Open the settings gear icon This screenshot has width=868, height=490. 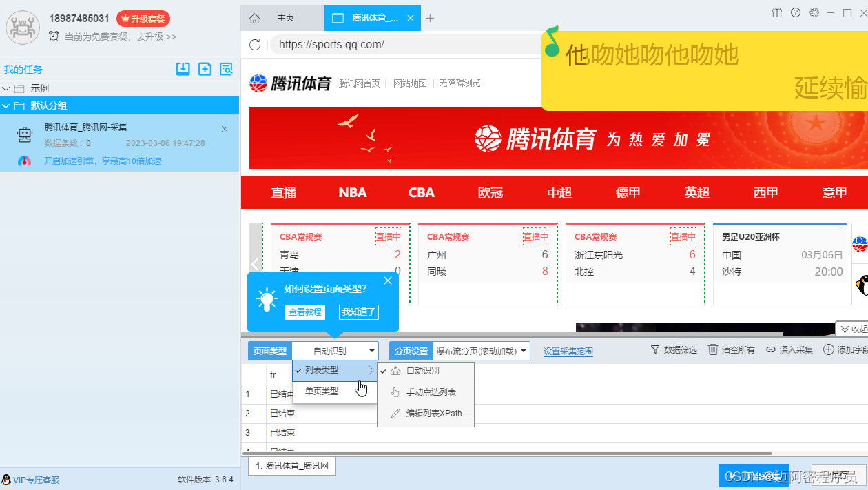(x=814, y=12)
